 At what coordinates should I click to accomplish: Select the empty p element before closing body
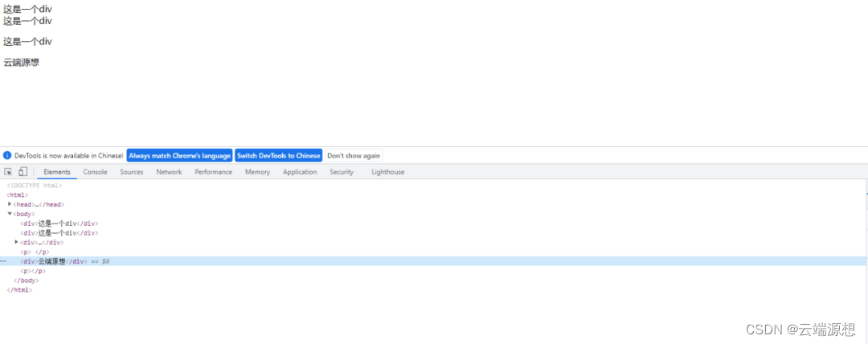tap(33, 271)
